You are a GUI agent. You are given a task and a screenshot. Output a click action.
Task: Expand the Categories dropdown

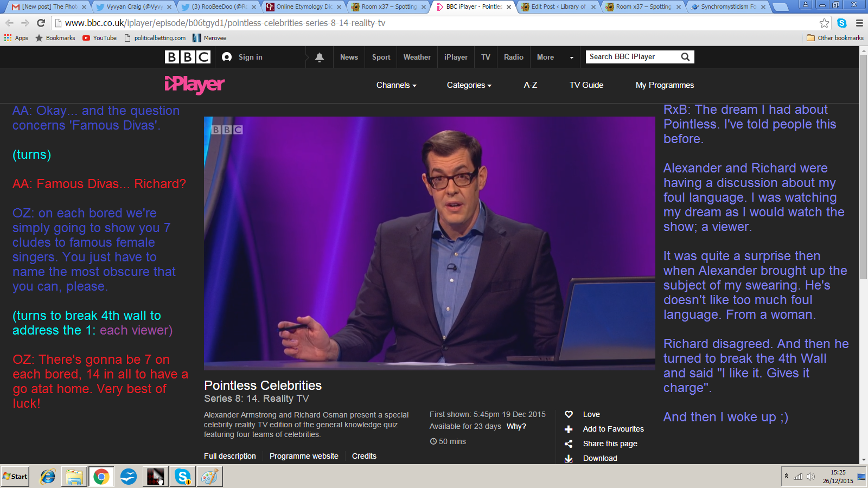(469, 85)
